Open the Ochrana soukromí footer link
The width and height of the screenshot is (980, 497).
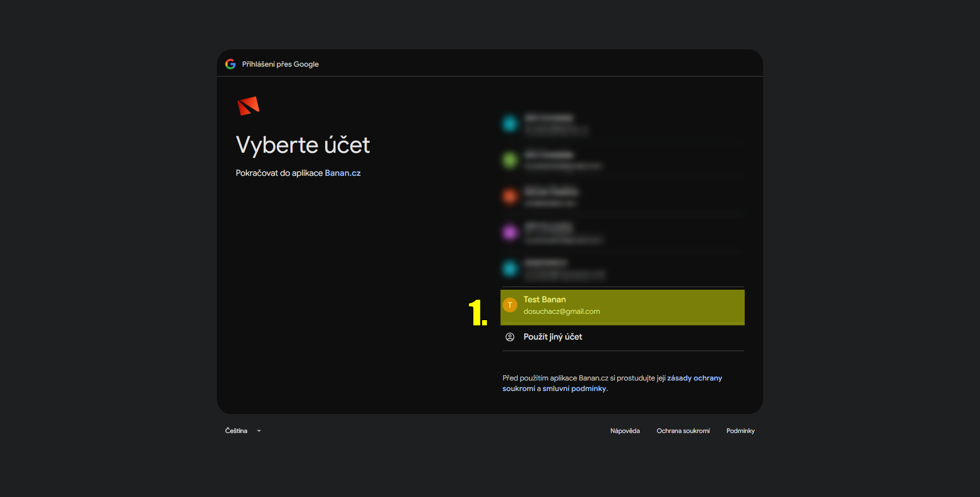(x=683, y=431)
